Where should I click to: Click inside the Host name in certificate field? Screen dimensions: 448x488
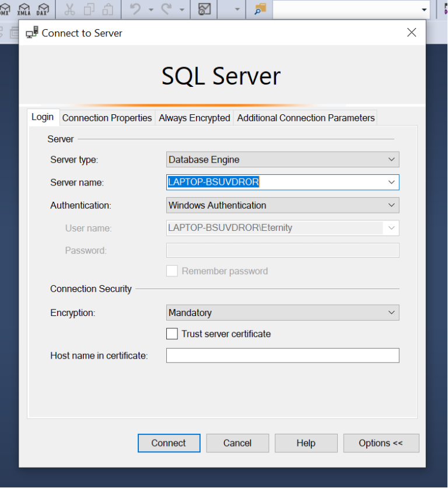tap(282, 355)
